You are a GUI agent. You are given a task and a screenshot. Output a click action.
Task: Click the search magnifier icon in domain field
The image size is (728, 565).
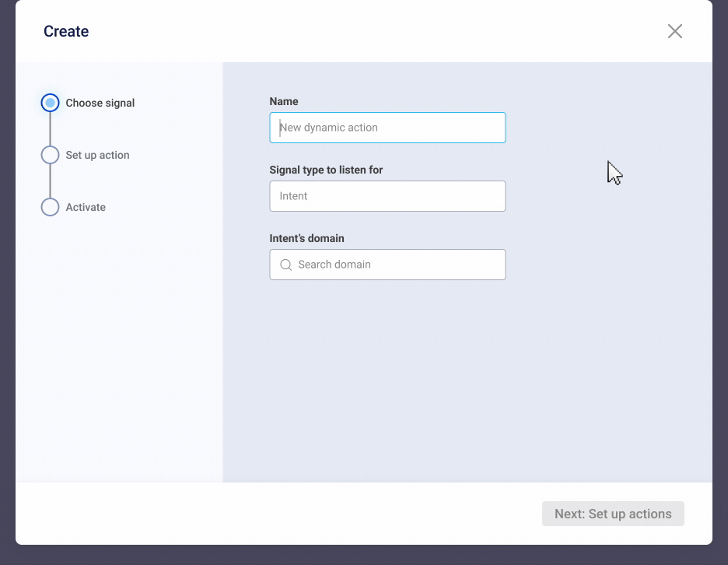tap(286, 265)
